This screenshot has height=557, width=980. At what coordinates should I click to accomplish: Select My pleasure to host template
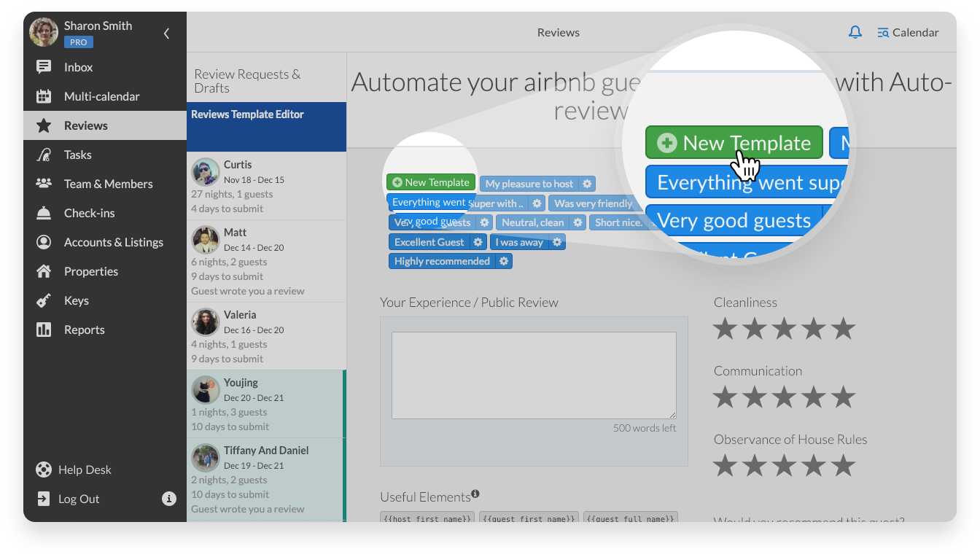click(x=529, y=184)
